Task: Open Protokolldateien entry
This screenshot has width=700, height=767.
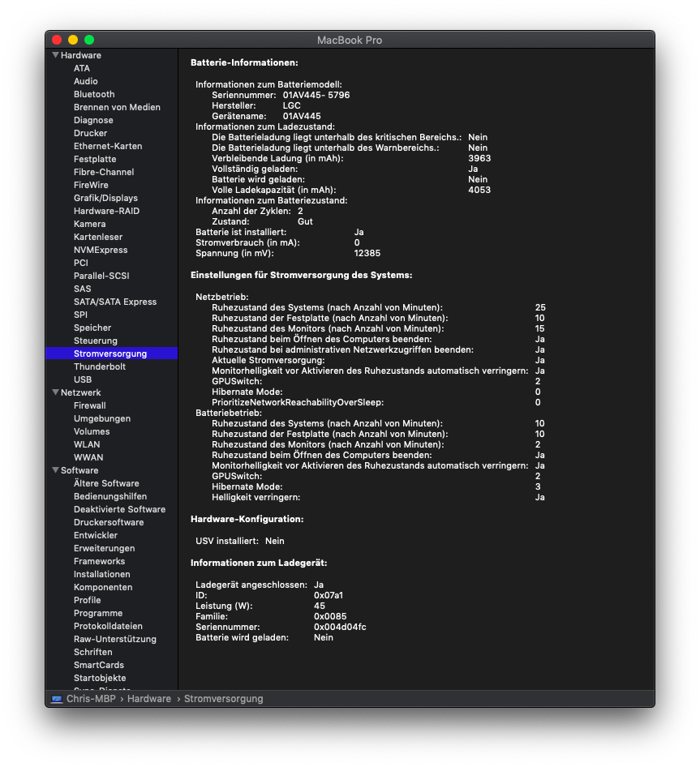Action: click(108, 626)
